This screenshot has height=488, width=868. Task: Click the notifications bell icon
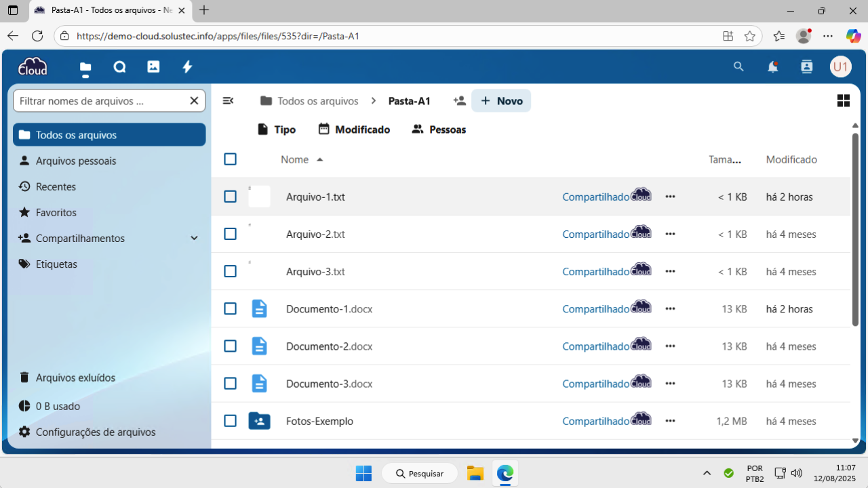pos(772,66)
